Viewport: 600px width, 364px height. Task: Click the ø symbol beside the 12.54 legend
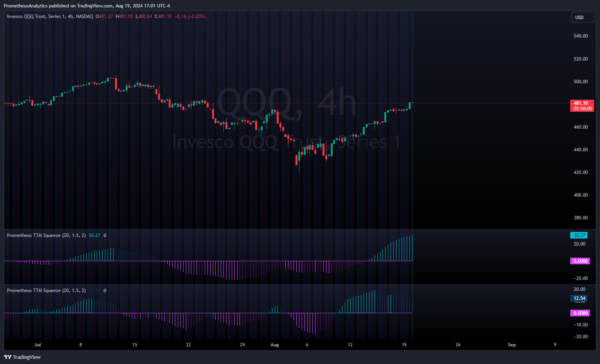tap(105, 290)
